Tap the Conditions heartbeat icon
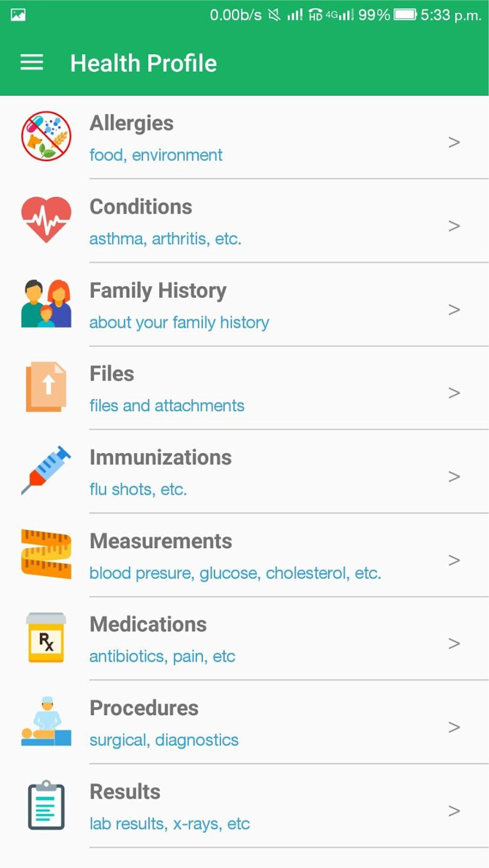 point(46,219)
